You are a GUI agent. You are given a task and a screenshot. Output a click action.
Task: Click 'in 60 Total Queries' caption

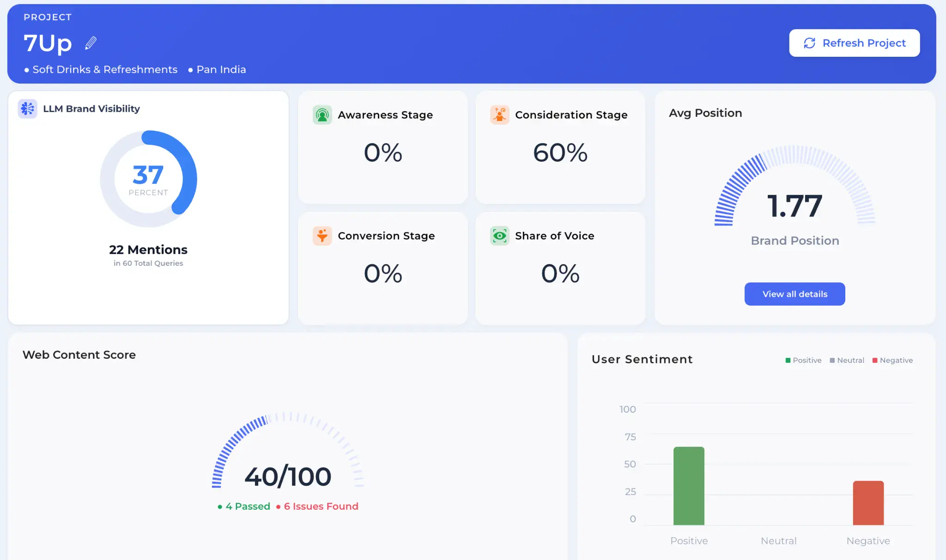click(x=148, y=263)
